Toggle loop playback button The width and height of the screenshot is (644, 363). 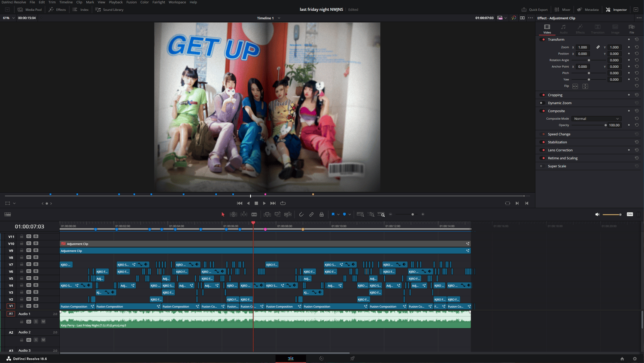pos(283,203)
